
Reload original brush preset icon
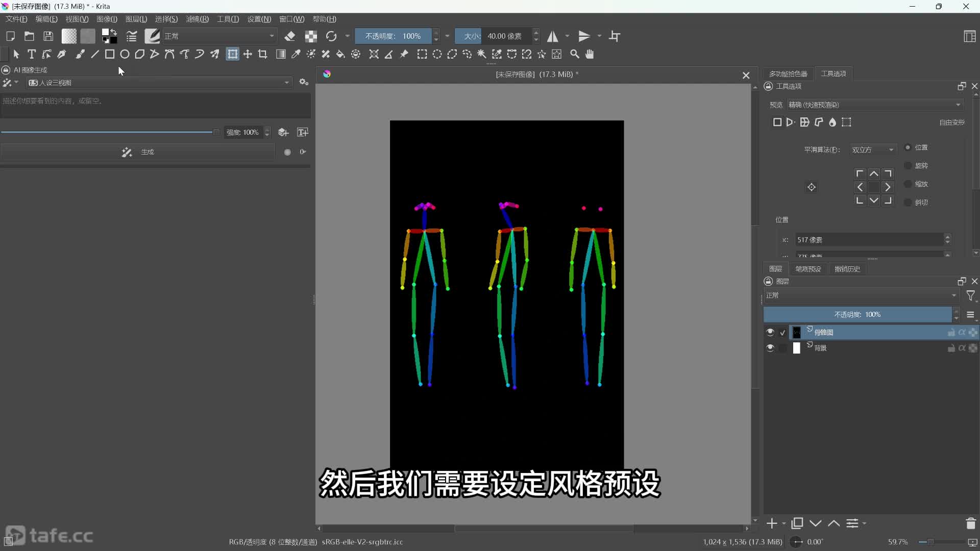pos(331,36)
